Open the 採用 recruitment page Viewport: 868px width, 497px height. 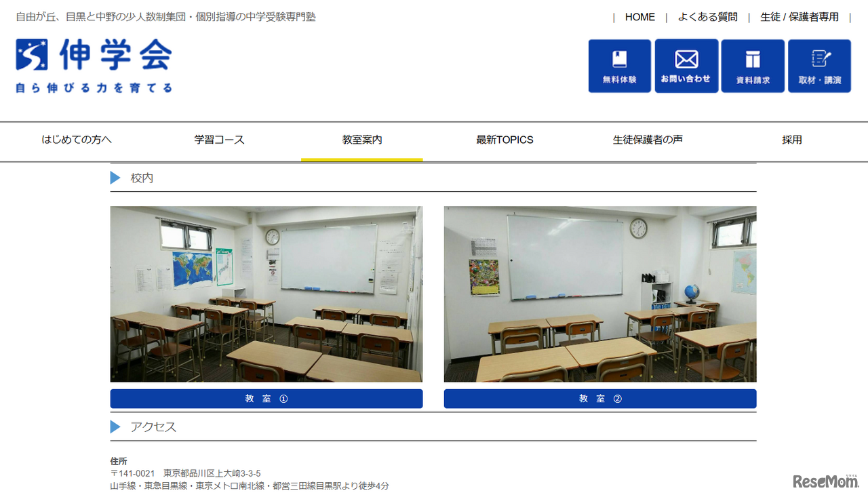pos(791,140)
